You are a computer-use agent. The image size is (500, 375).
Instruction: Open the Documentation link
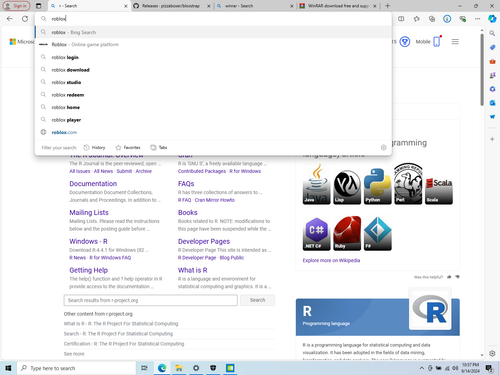pos(93,184)
